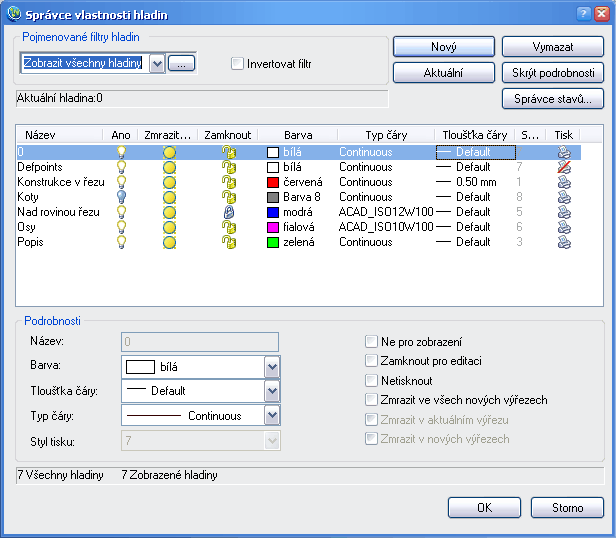
Task: Click the freeze sun icon for Defpoints
Action: pos(169,167)
